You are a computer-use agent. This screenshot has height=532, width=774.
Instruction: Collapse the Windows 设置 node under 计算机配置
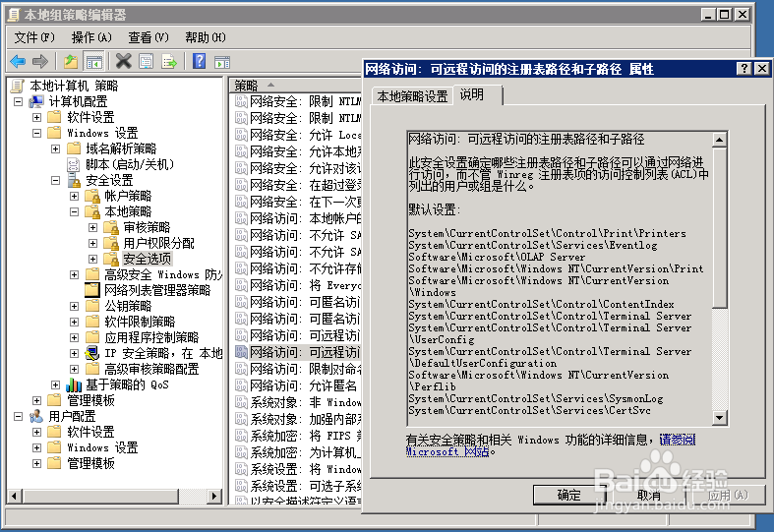click(37, 134)
